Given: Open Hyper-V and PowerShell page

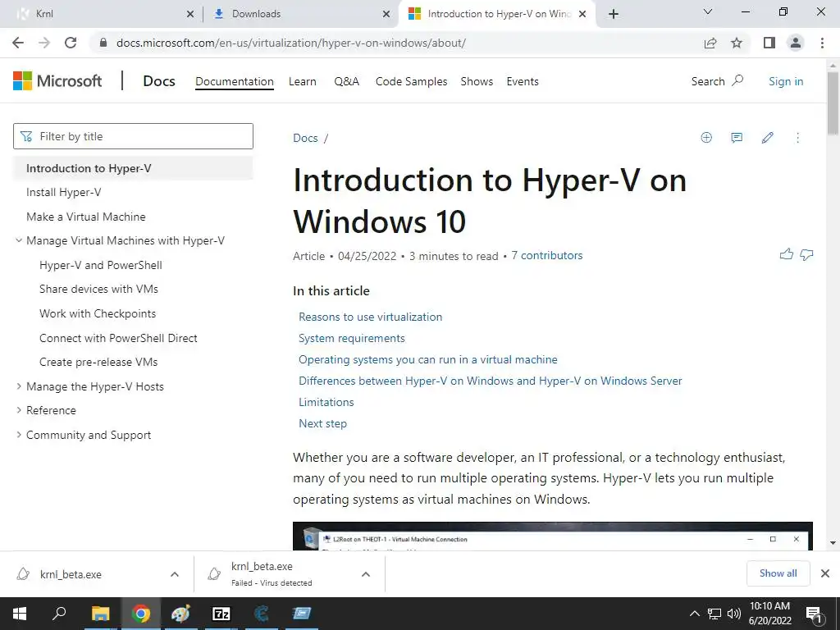Looking at the screenshot, I should pyautogui.click(x=100, y=265).
